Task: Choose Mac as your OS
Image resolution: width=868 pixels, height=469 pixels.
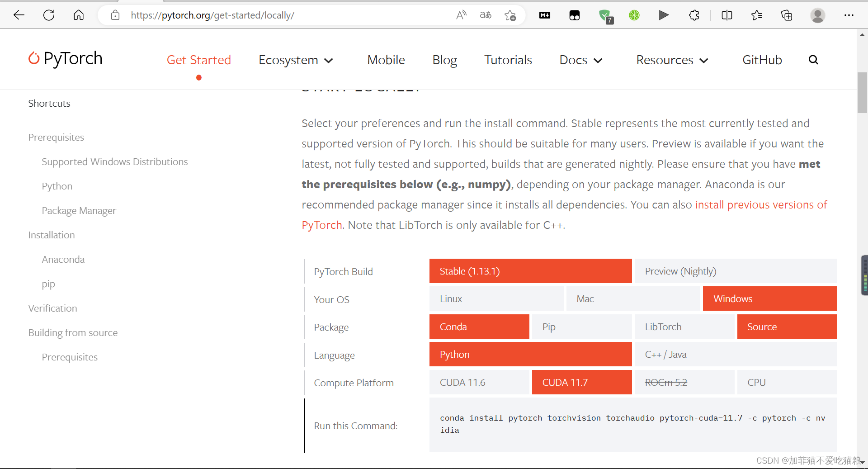Action: click(x=633, y=299)
